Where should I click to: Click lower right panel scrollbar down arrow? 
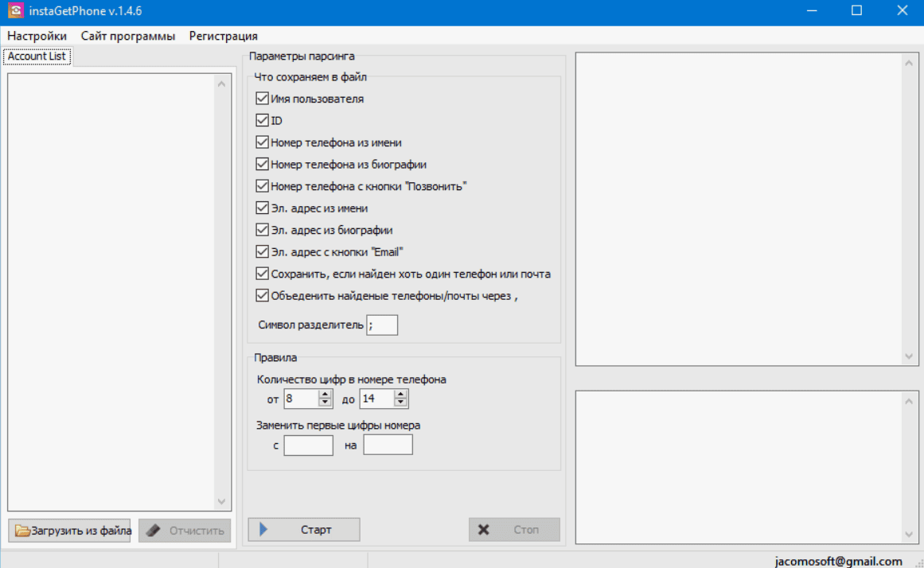(x=909, y=535)
